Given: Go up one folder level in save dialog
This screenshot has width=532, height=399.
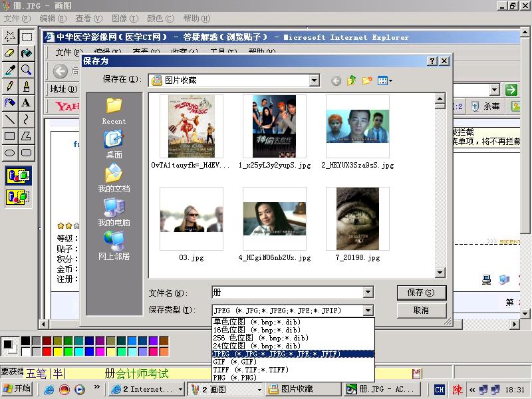Looking at the screenshot, I should pyautogui.click(x=352, y=80).
